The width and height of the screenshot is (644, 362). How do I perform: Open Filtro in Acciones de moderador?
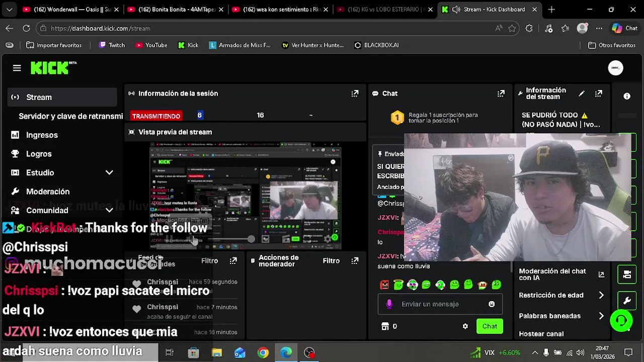(x=331, y=261)
